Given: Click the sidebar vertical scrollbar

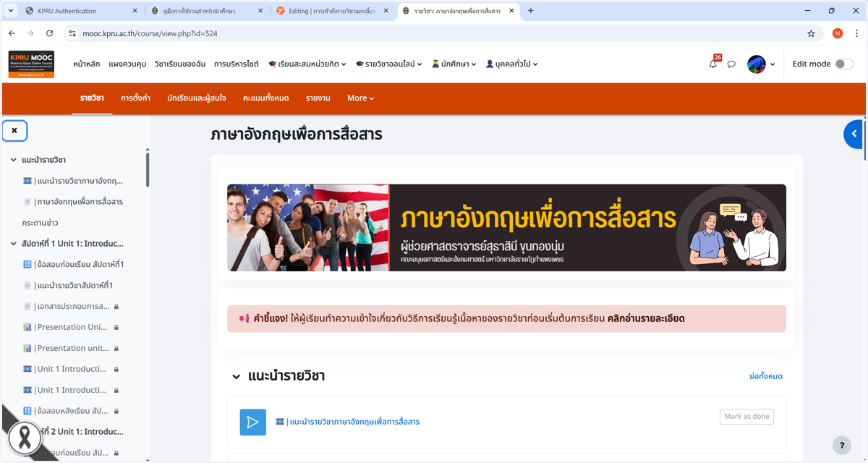Looking at the screenshot, I should [148, 169].
